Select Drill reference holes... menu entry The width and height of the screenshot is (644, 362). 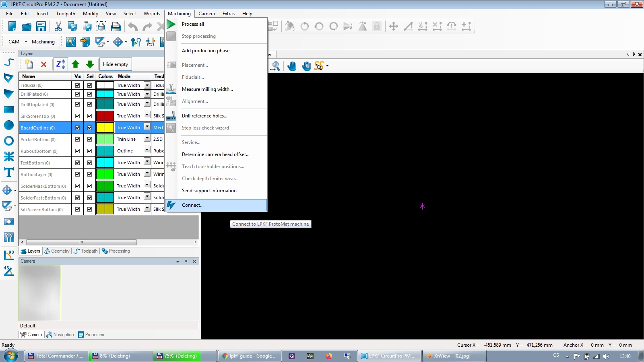[x=216, y=116]
